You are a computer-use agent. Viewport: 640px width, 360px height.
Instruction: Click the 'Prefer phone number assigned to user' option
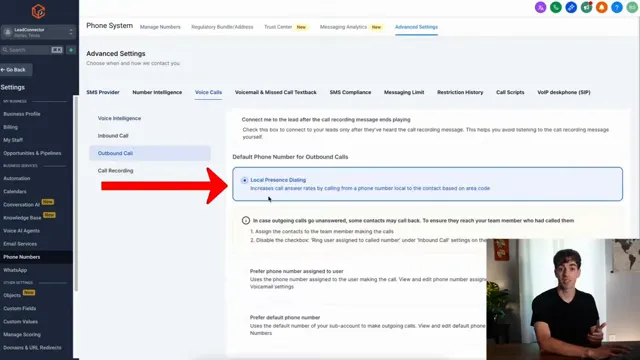point(296,271)
